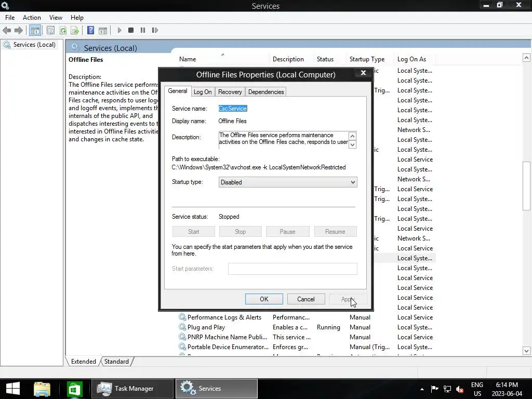Switch to the Recovery tab
The height and width of the screenshot is (399, 532).
230,92
